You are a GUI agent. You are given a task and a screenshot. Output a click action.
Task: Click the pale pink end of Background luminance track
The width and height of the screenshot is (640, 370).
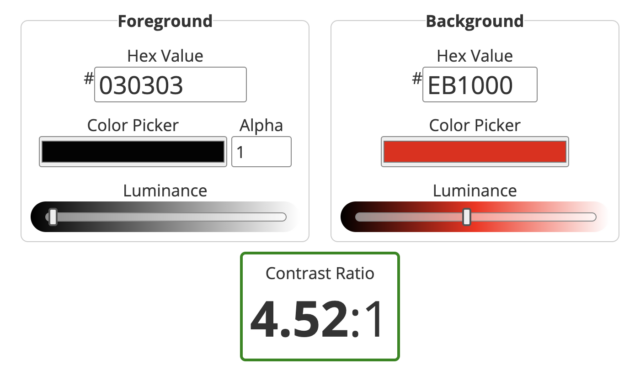(591, 217)
